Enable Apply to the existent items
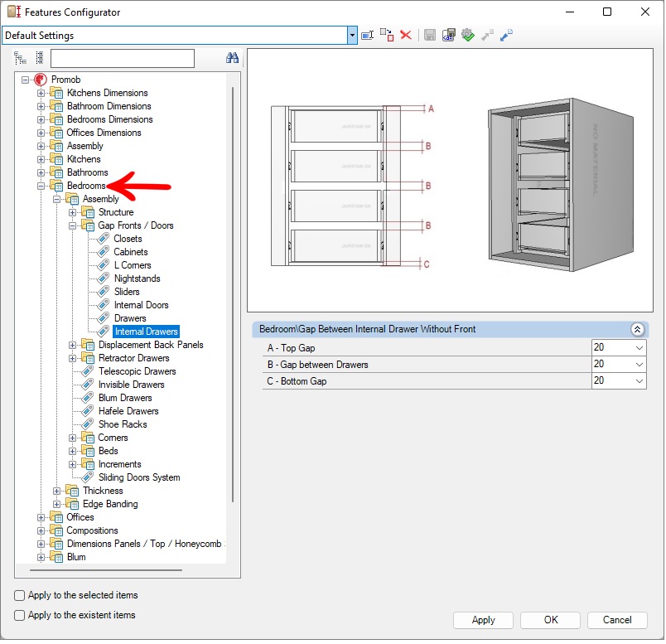 [x=20, y=615]
